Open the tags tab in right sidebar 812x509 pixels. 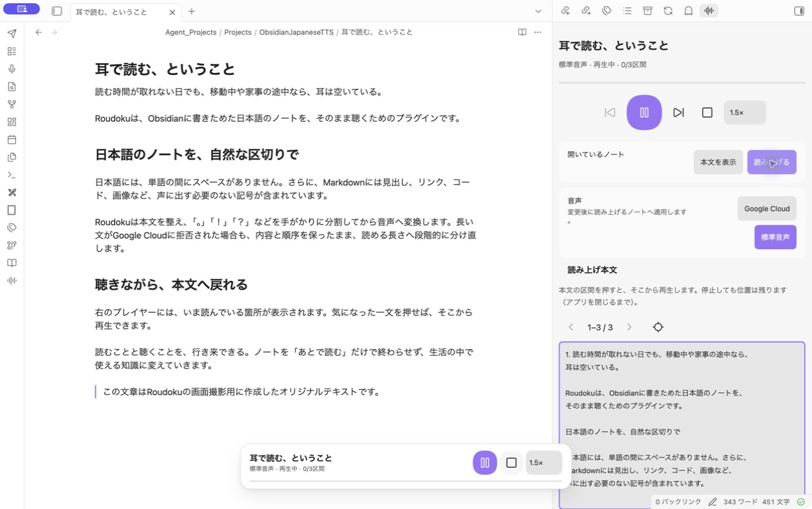[x=606, y=11]
